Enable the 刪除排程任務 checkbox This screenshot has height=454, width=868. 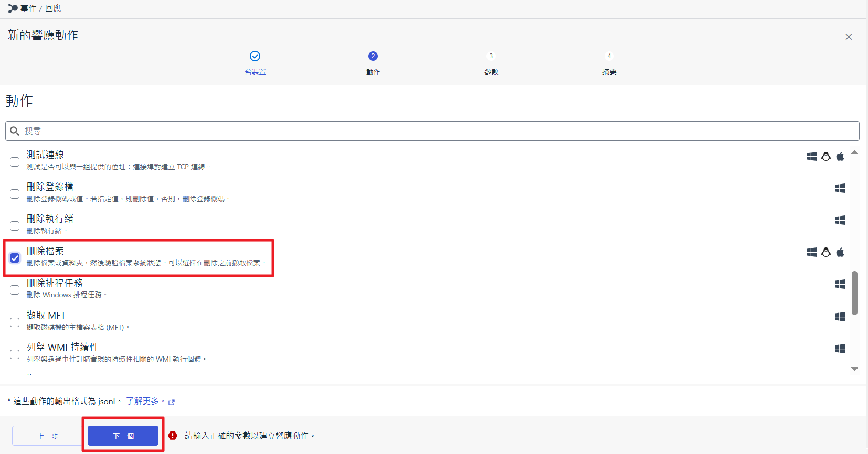15,290
